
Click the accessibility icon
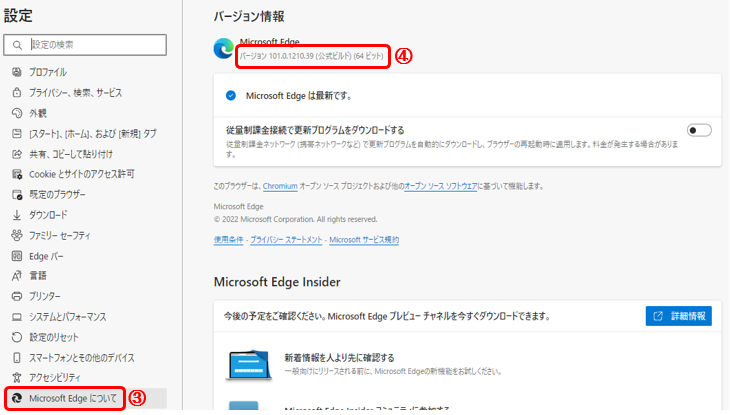point(17,377)
